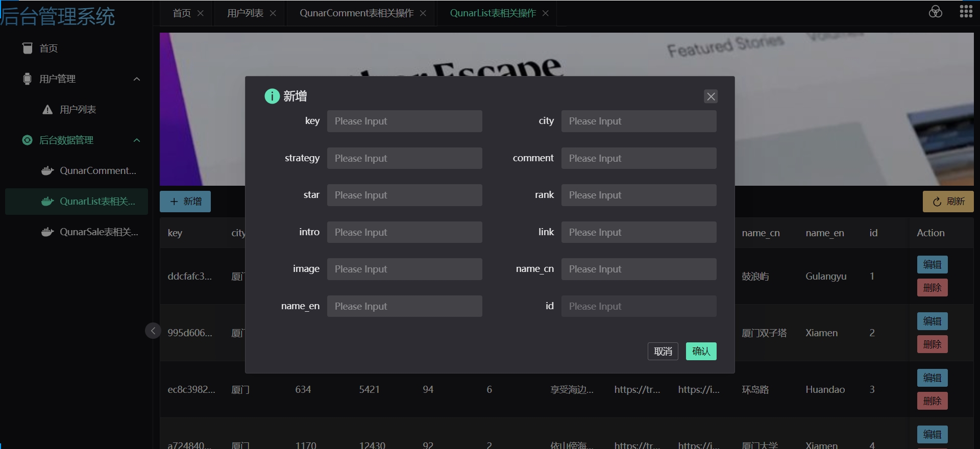Click the 后台数据管理 sidebar icon

(x=28, y=140)
